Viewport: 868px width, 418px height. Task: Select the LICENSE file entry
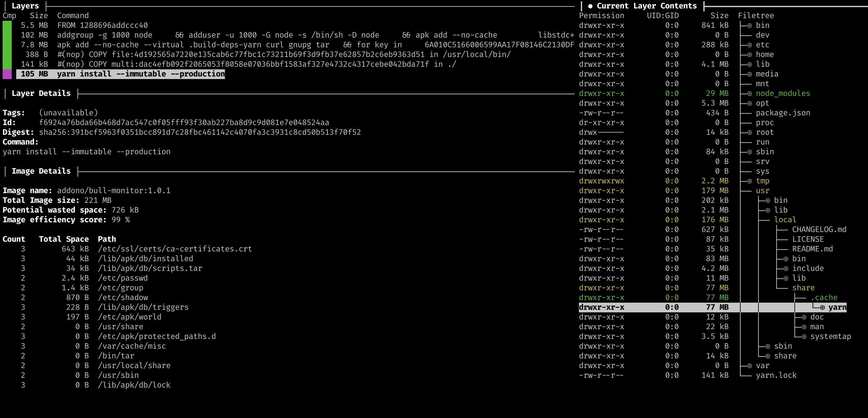(x=808, y=239)
